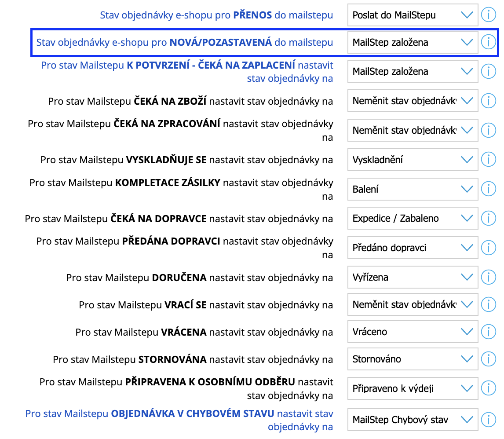Open info icon beside VYSKLADŇUJE SE row
504x439 pixels.
tap(488, 160)
